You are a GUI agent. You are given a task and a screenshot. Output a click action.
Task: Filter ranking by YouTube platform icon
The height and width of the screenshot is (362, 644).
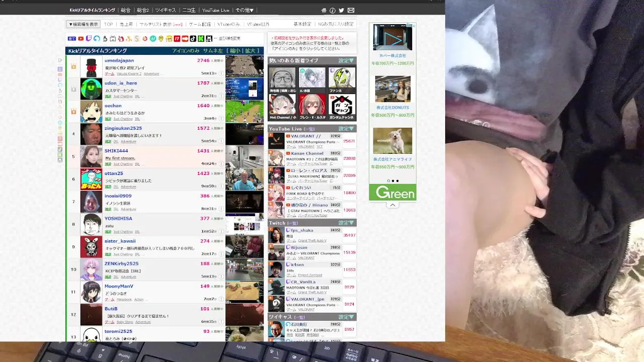pyautogui.click(x=80, y=39)
